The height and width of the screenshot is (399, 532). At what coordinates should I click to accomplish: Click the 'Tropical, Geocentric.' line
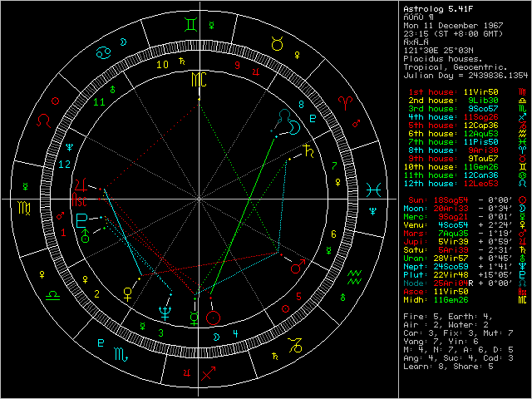pos(456,67)
